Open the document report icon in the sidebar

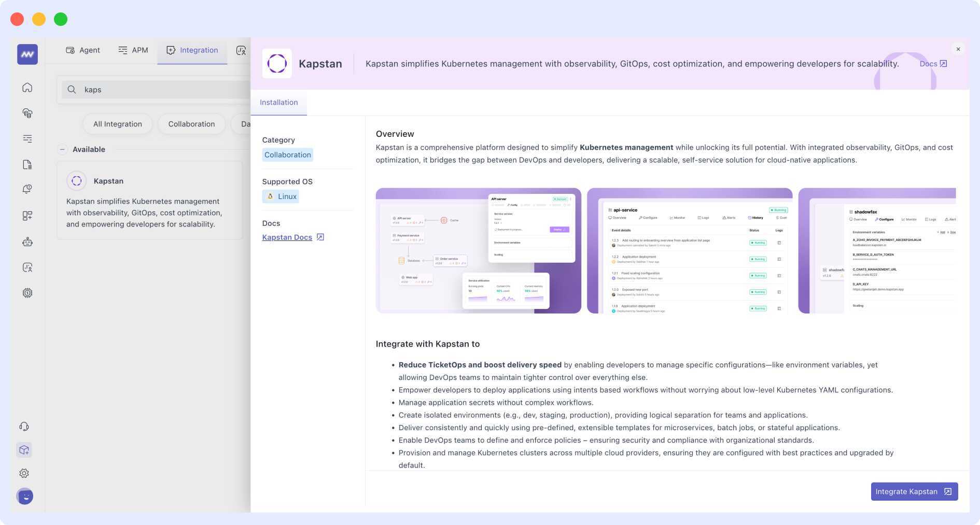tap(27, 164)
